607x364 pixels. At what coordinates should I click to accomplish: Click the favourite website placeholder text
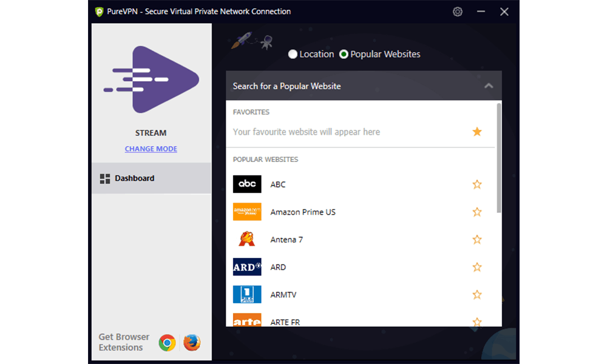(307, 132)
